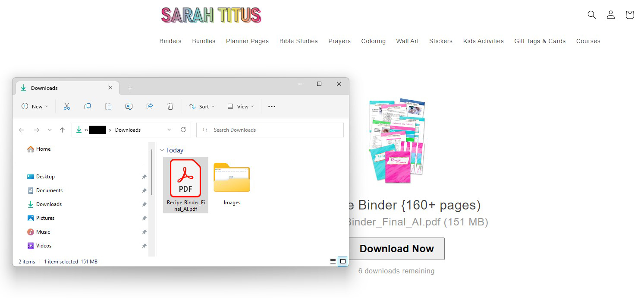Click the Delete trash can icon
Image resolution: width=644 pixels, height=298 pixels.
point(170,106)
